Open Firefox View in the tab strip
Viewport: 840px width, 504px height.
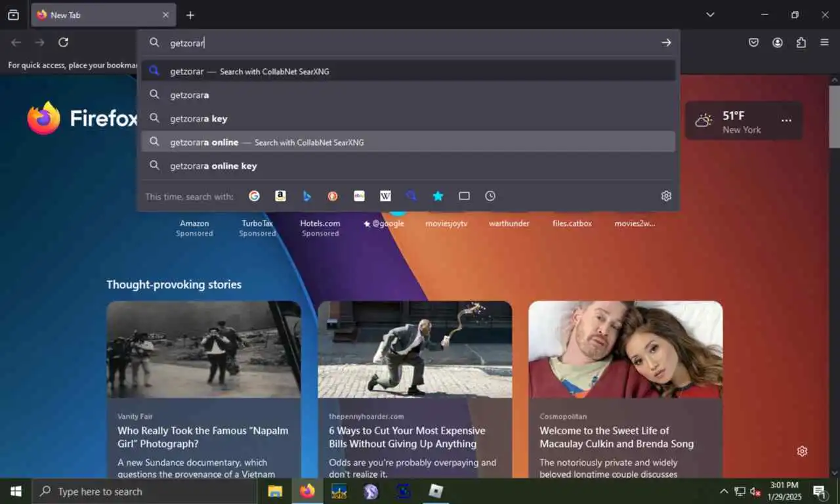click(13, 15)
